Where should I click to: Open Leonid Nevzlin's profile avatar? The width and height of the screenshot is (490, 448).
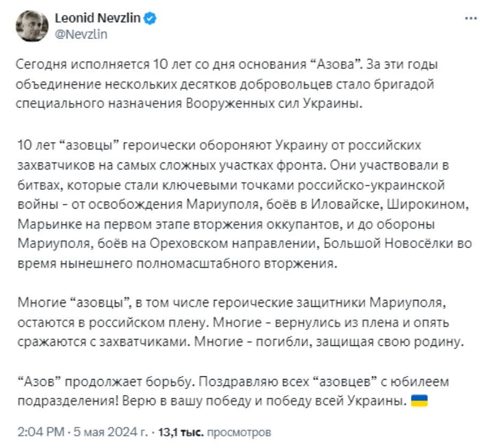click(32, 26)
